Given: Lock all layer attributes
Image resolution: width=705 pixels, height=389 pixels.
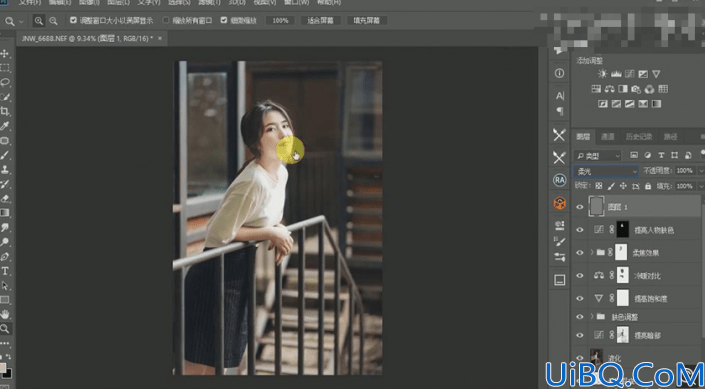Looking at the screenshot, I should pyautogui.click(x=648, y=186).
